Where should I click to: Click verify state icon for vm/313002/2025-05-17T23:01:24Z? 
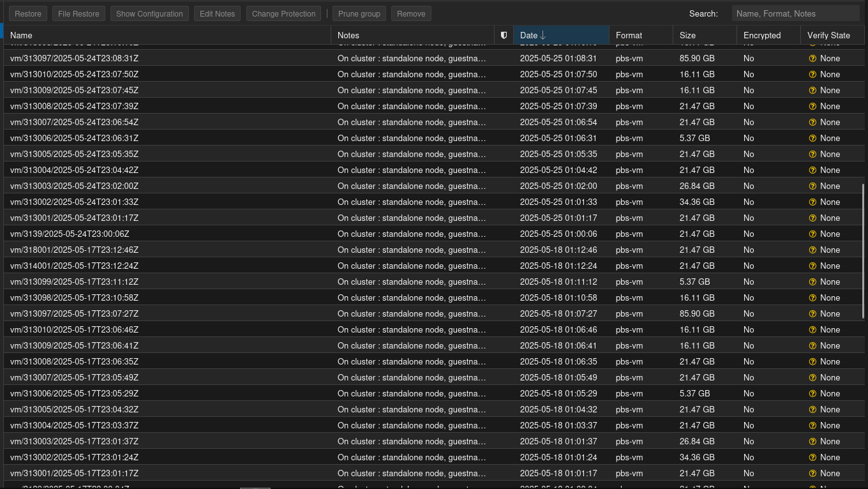click(812, 458)
